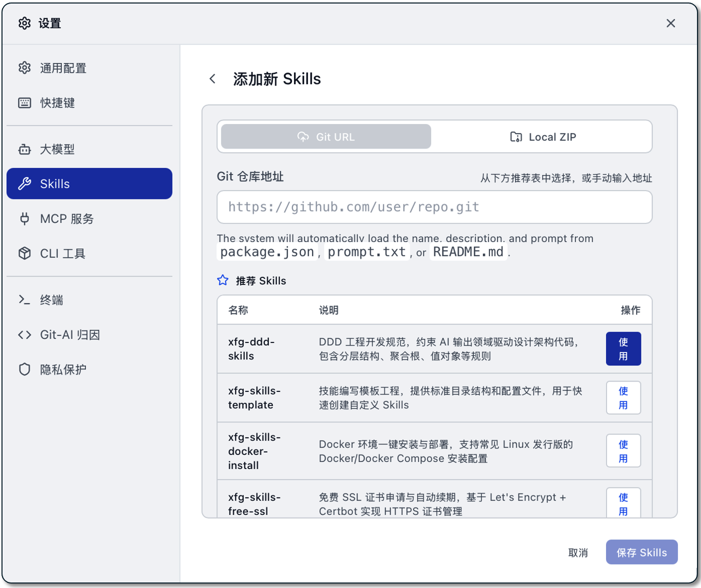Click the code brackets icon beside Git-AI 归因
This screenshot has height=588, width=701.
pyautogui.click(x=24, y=335)
